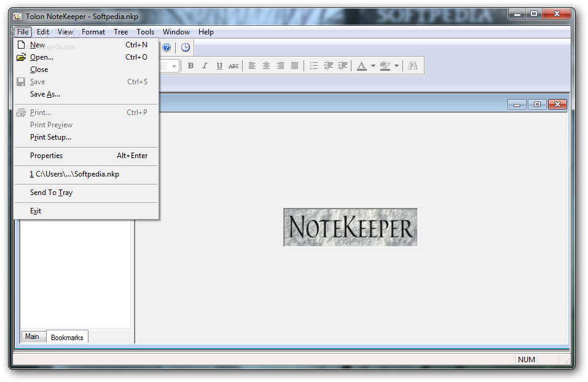Align text right
The height and width of the screenshot is (382, 588).
[281, 66]
